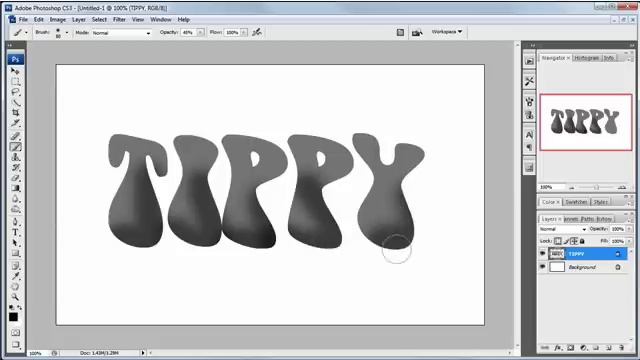Open brush Opacity slider arrow
The image size is (640, 360).
coord(200,32)
